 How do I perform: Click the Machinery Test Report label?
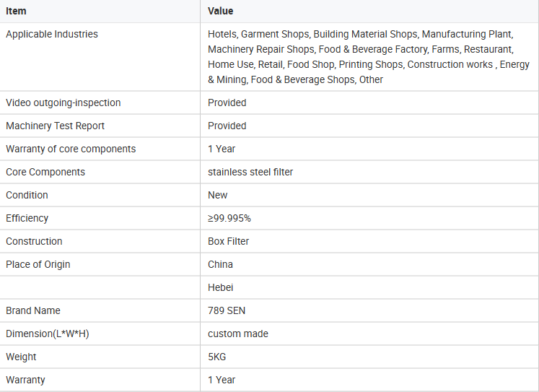pos(55,126)
